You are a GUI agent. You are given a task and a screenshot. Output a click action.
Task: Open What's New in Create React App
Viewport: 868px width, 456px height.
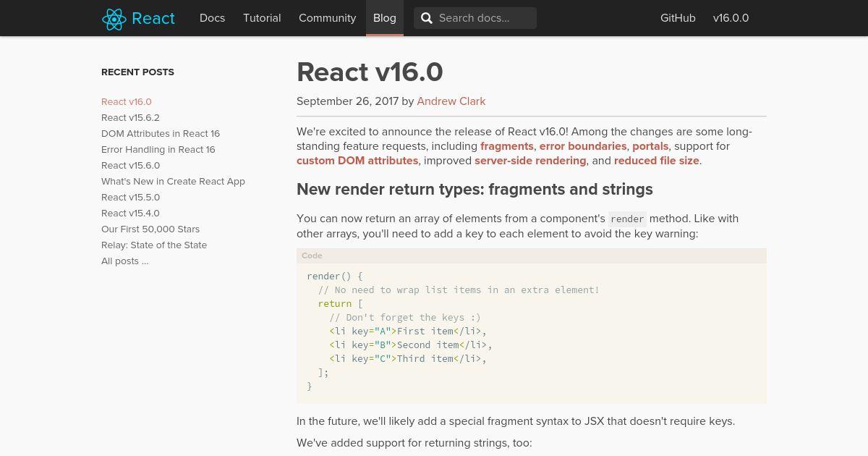coord(173,182)
